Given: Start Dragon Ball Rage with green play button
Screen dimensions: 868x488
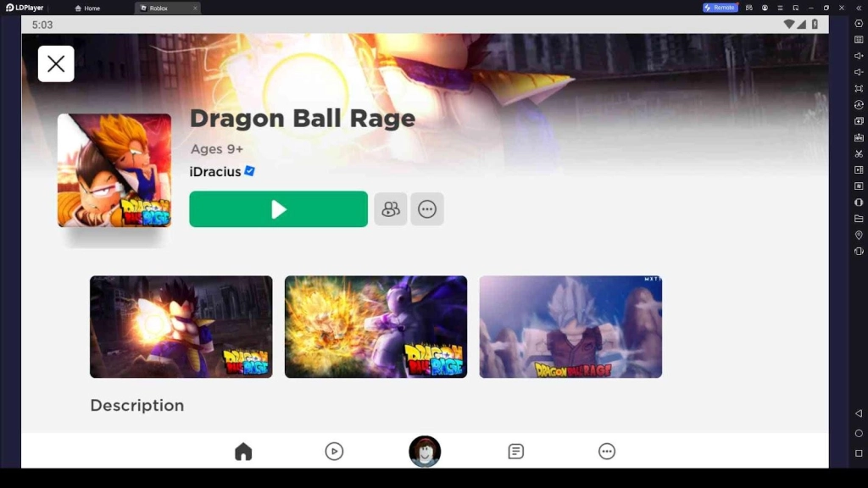Looking at the screenshot, I should (278, 209).
